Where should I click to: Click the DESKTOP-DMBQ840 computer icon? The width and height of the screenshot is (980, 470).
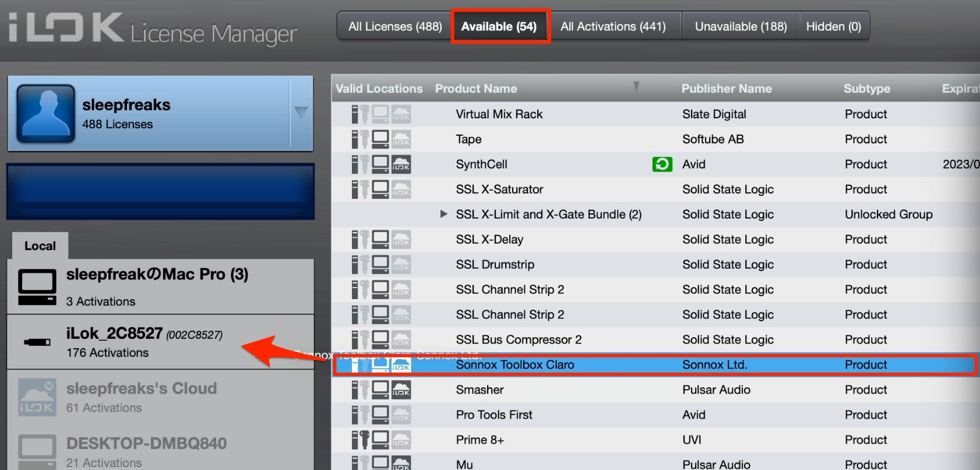point(37,452)
